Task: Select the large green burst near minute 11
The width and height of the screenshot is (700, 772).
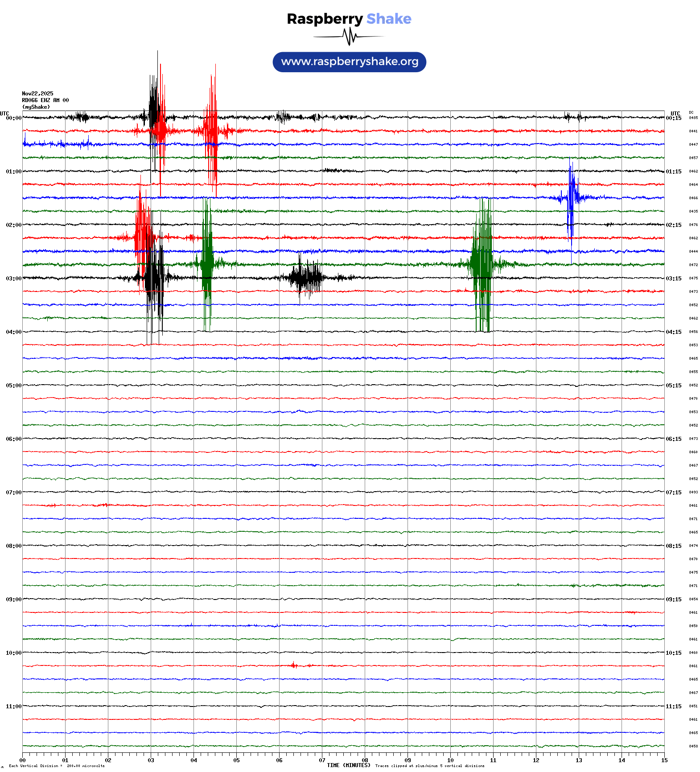Action: click(482, 264)
